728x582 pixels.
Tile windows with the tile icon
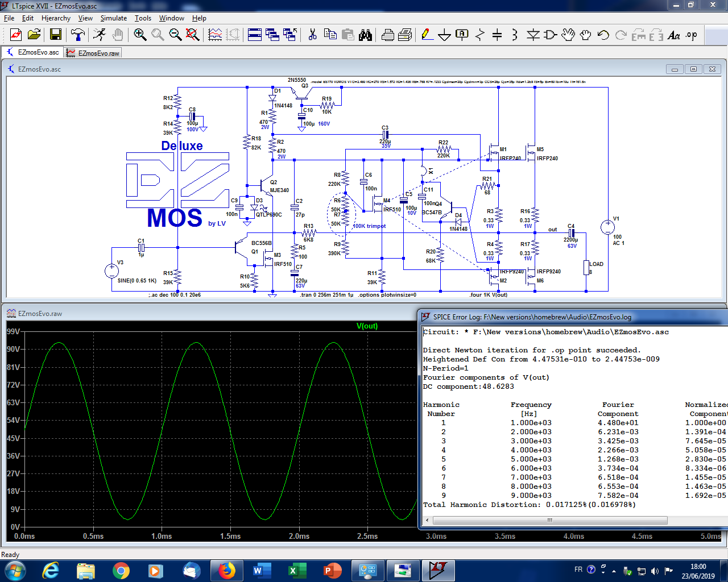[255, 35]
